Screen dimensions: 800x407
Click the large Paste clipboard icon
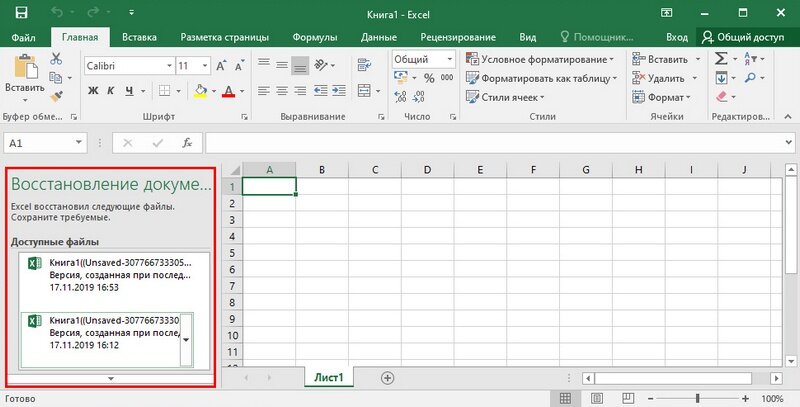coord(26,66)
